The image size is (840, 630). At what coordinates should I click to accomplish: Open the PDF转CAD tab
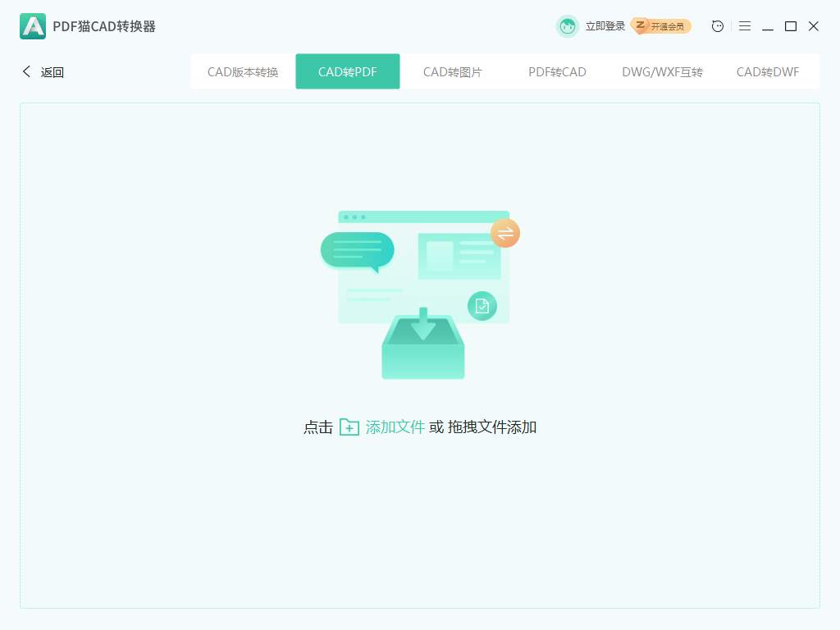[x=557, y=72]
